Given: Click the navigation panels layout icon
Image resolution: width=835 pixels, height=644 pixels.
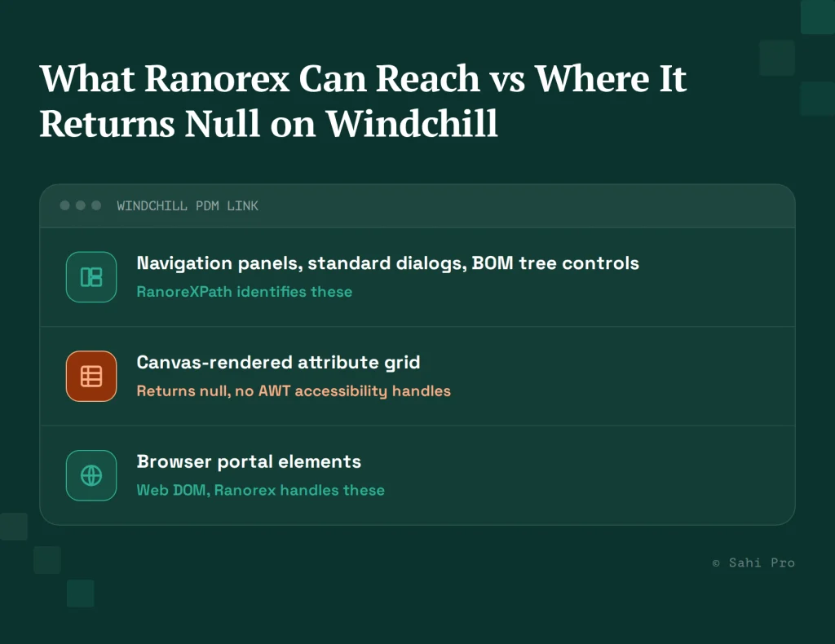Looking at the screenshot, I should pos(91,277).
